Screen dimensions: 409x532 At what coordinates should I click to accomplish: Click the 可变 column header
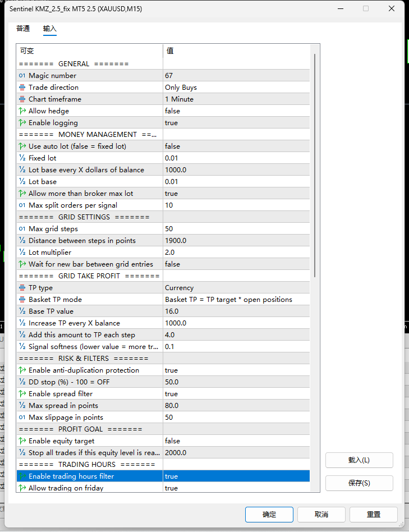click(x=90, y=51)
